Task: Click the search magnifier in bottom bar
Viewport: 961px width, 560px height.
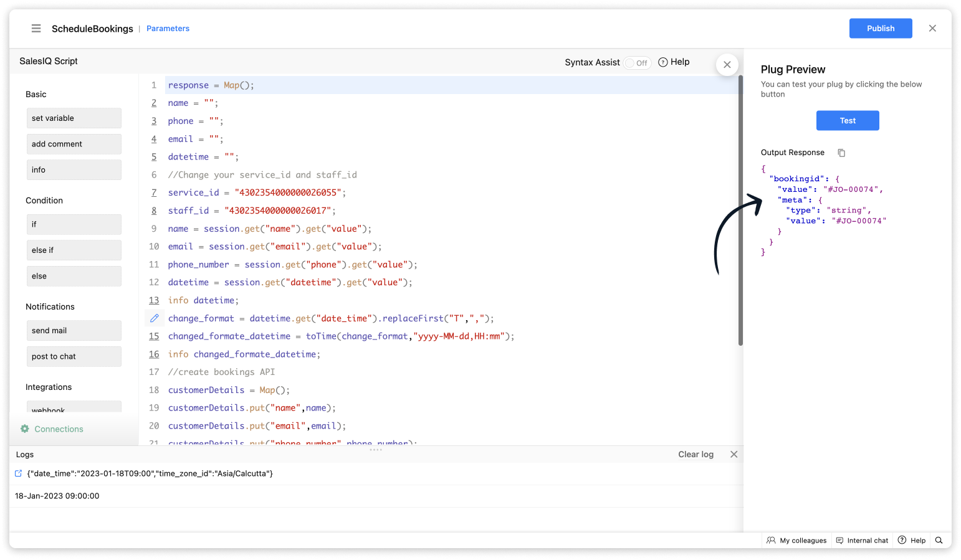Action: (x=939, y=540)
